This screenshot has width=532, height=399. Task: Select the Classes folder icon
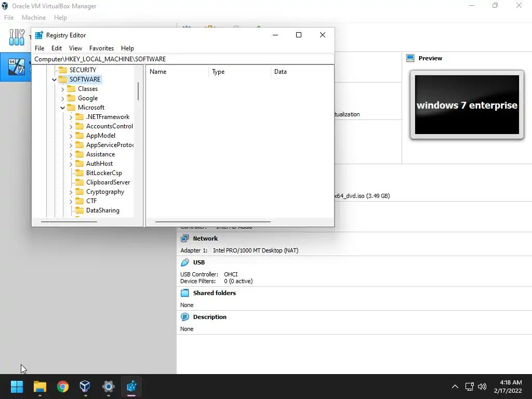tap(71, 88)
